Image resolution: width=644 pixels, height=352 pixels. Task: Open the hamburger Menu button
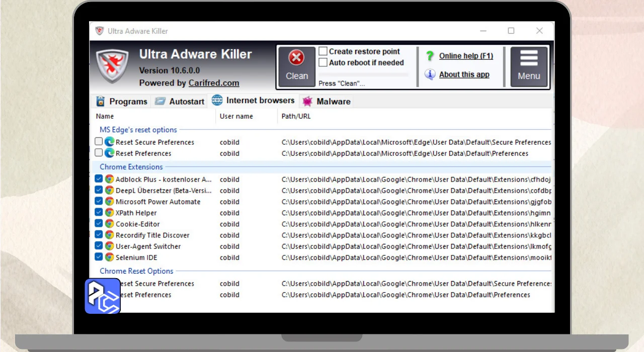click(x=529, y=67)
